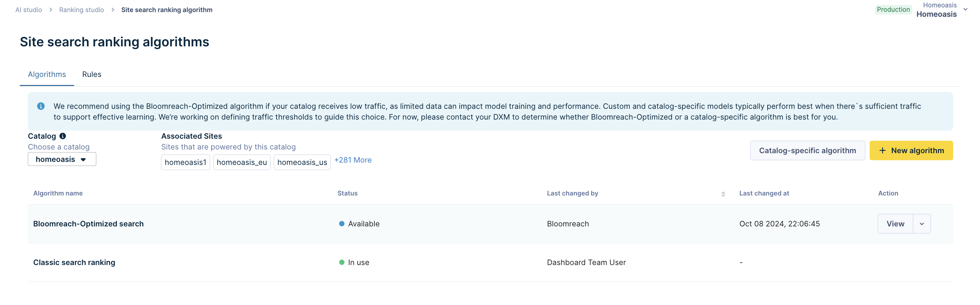Expand the View button dropdown arrow
Viewport: 980px width, 305px height.
[922, 224]
